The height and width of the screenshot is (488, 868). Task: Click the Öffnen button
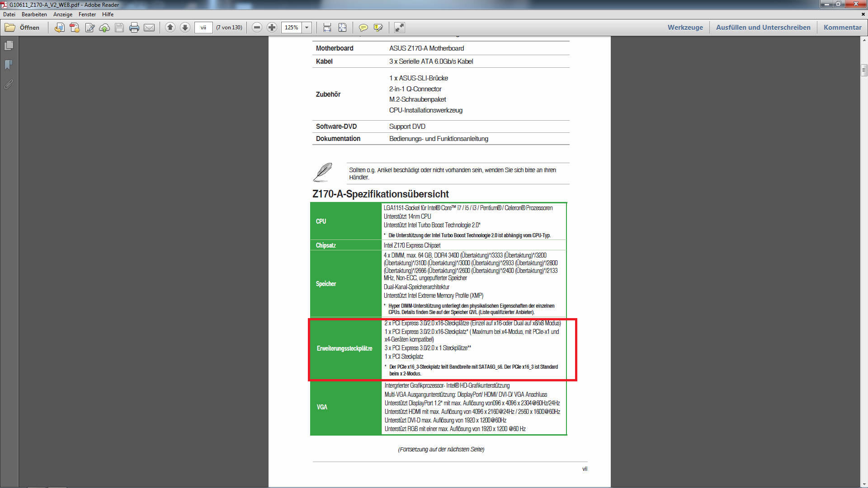22,28
